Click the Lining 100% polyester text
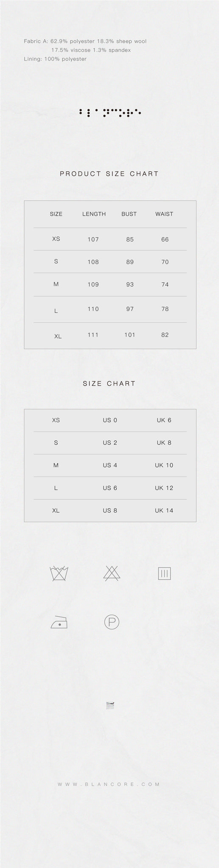This screenshot has width=219, height=868. pos(55,59)
